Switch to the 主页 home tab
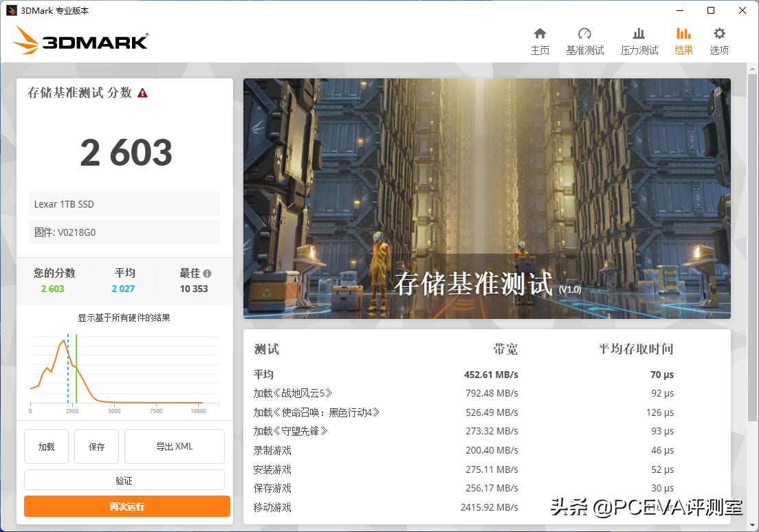 click(x=540, y=40)
